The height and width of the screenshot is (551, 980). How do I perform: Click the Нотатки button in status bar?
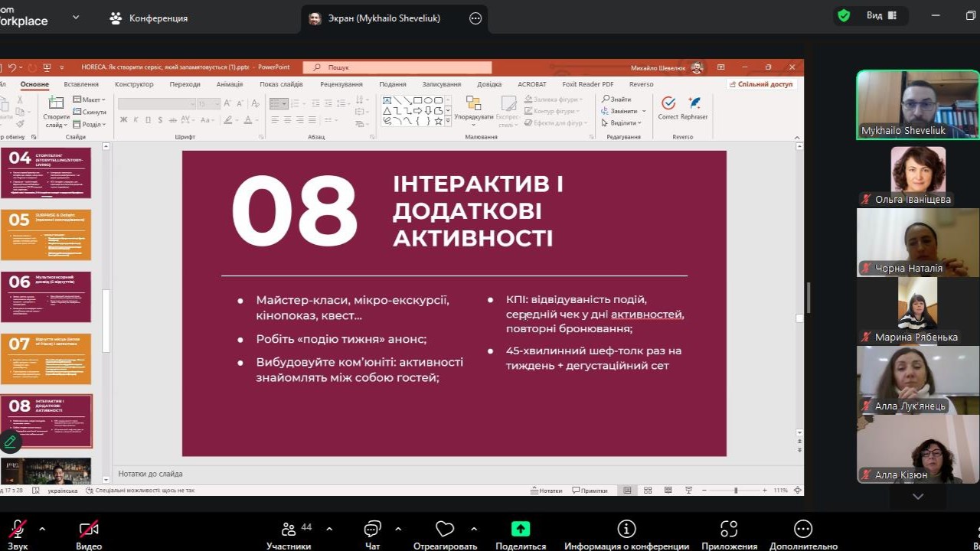pyautogui.click(x=547, y=491)
